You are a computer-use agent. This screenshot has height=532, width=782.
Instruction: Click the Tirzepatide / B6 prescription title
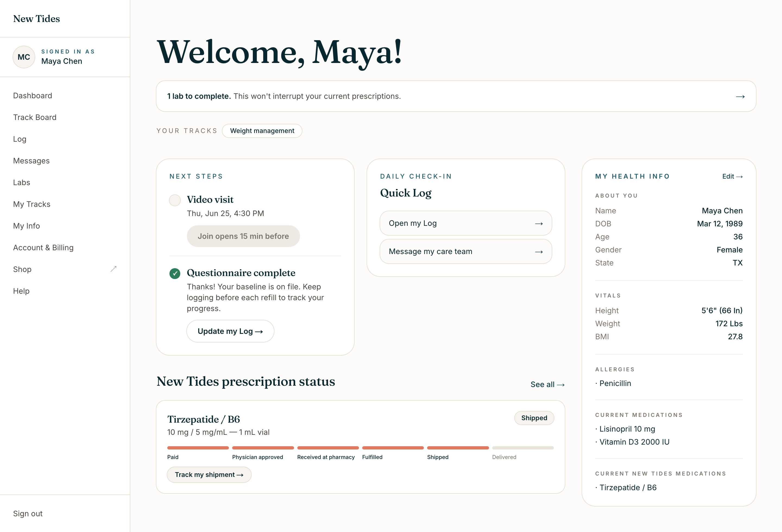[x=204, y=419]
